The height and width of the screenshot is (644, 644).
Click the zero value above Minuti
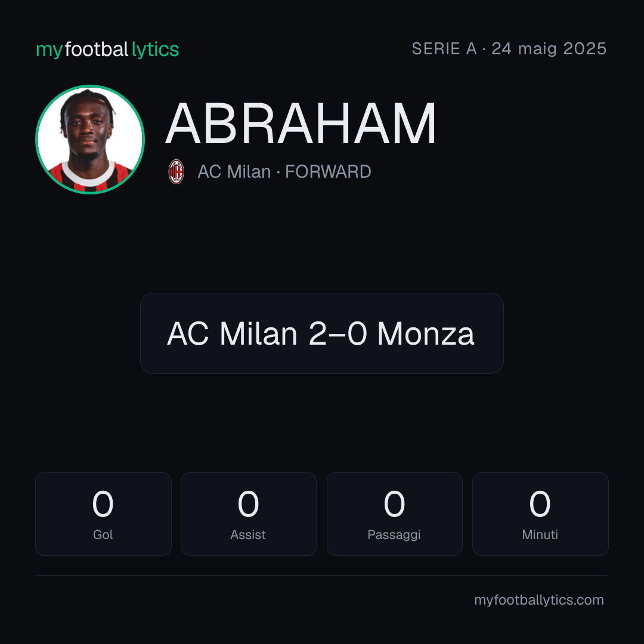tap(540, 504)
